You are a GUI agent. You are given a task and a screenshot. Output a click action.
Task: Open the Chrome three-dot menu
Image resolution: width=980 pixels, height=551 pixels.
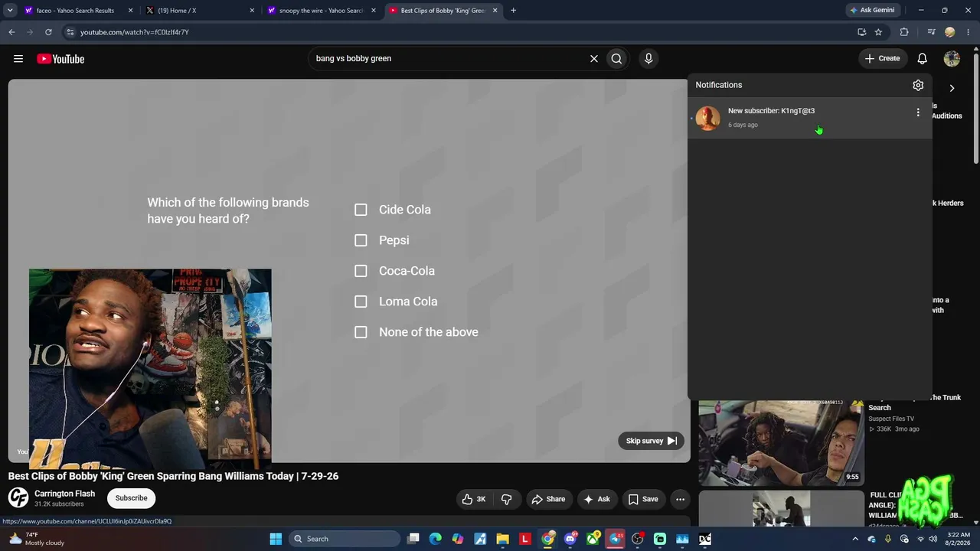969,32
